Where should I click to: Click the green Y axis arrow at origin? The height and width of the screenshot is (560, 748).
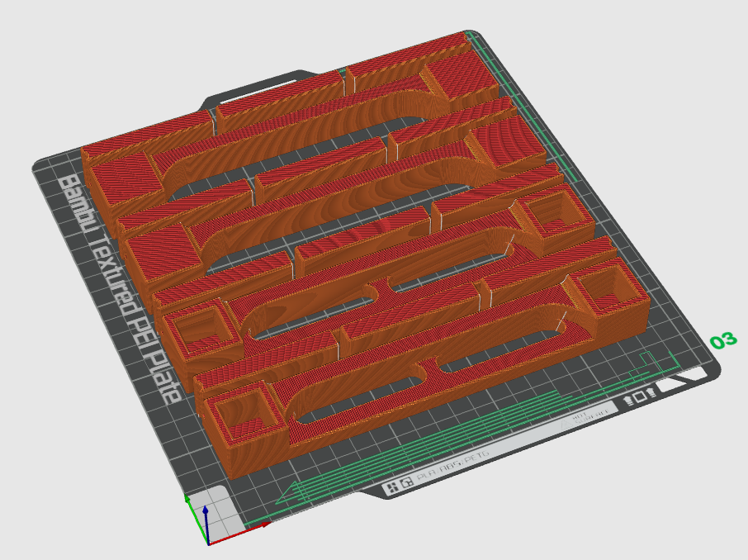click(x=196, y=519)
